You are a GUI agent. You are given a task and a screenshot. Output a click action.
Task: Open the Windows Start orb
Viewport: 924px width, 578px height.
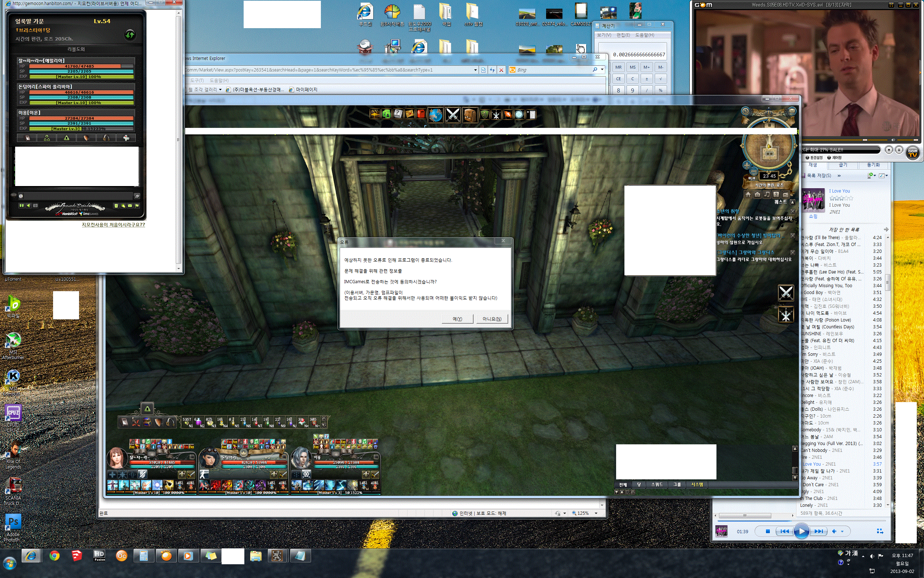pos(9,564)
